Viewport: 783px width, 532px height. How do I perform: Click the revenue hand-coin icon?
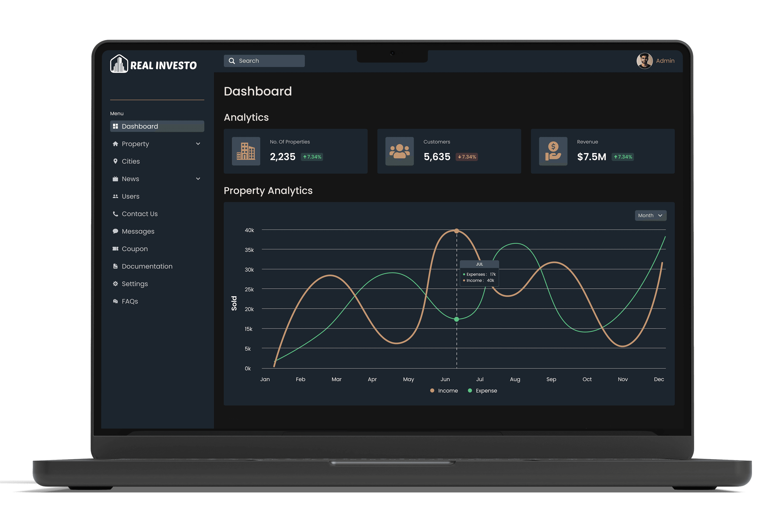[x=553, y=151]
